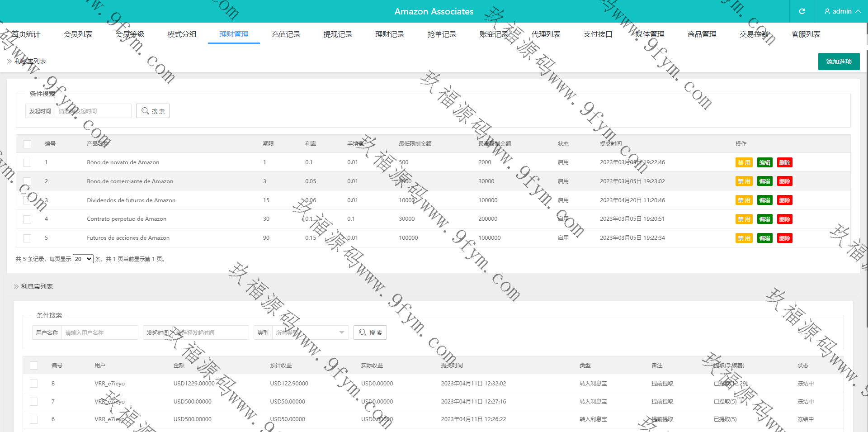Viewport: 868px width, 432px height.
Task: Disable Bono de novato de Amazon product
Action: coord(744,163)
